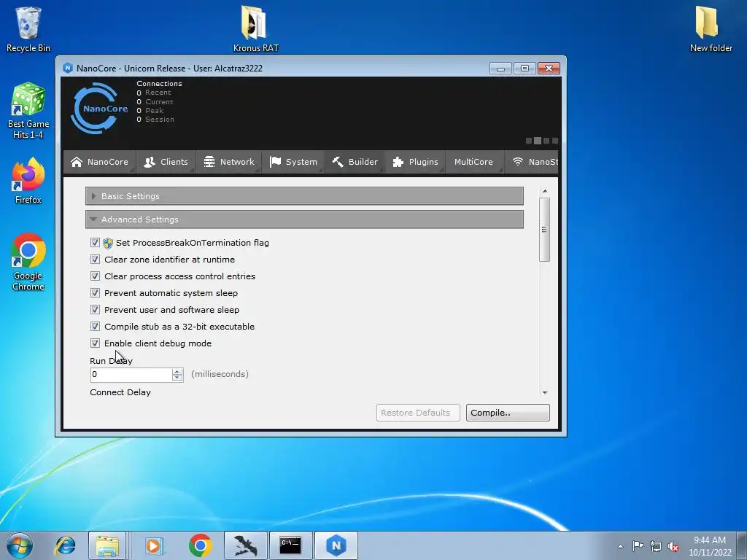
Task: Click the Run Delay input field
Action: [x=131, y=375]
